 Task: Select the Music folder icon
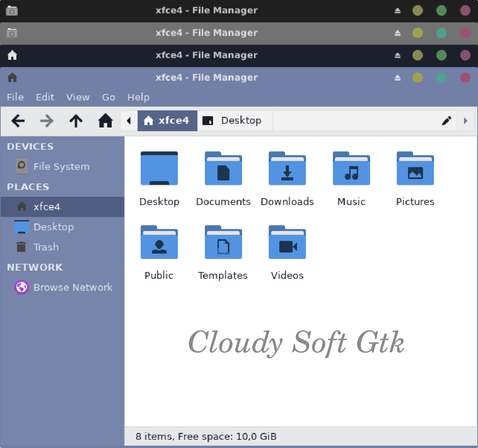(x=351, y=168)
